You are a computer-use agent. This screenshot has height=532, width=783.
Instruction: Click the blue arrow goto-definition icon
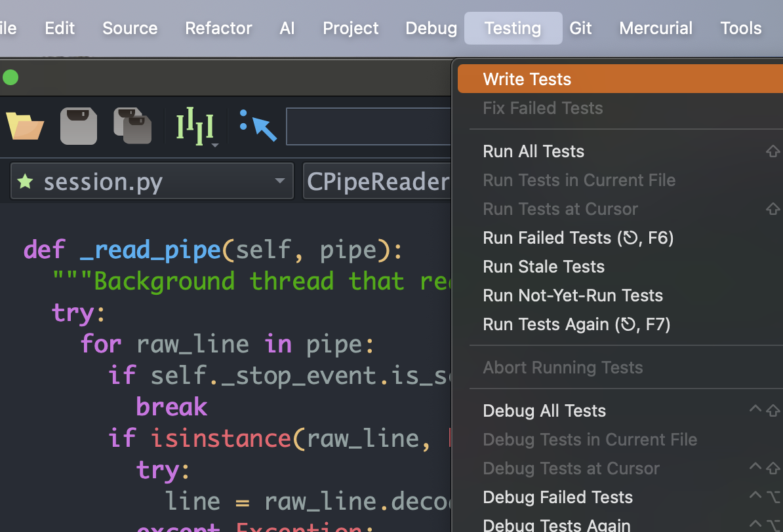pyautogui.click(x=258, y=126)
